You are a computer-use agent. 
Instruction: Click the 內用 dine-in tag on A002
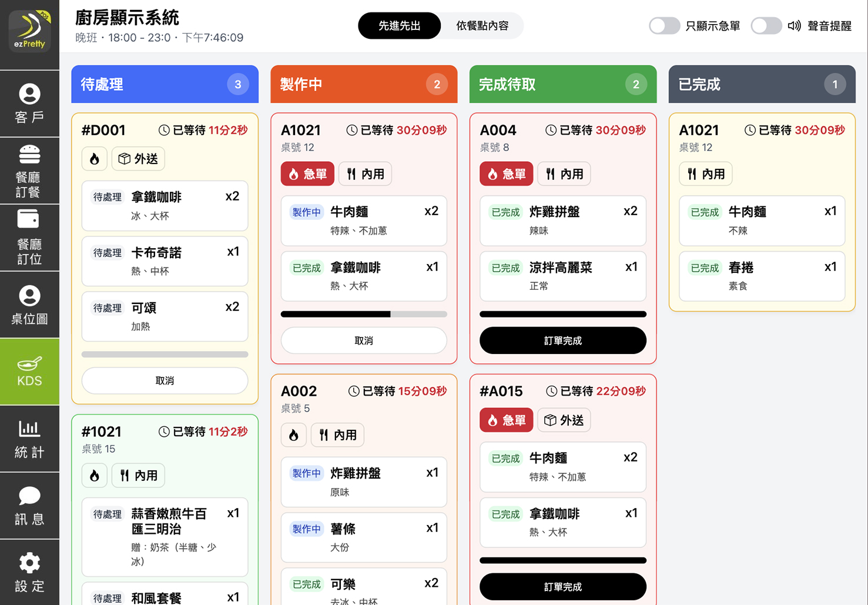[337, 434]
